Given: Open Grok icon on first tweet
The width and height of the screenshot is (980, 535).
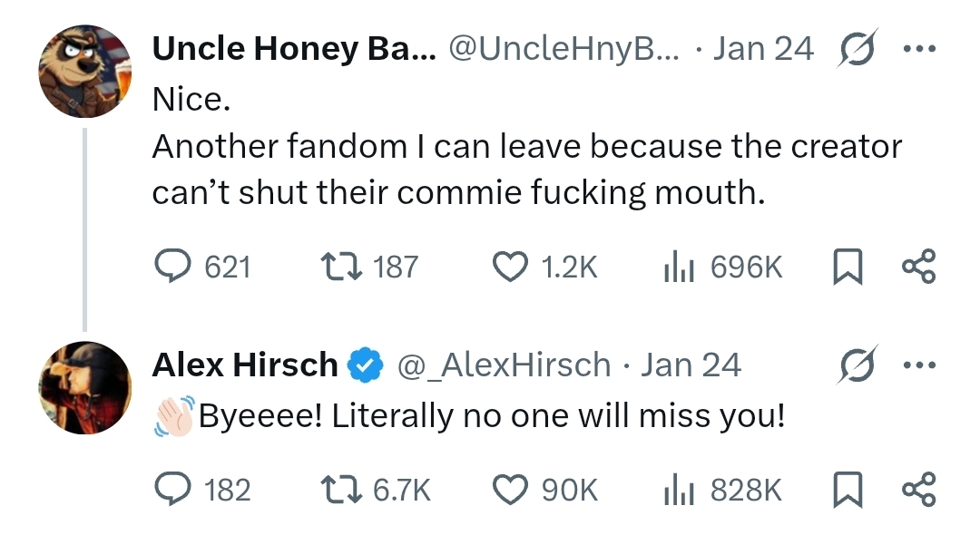Looking at the screenshot, I should 856,48.
